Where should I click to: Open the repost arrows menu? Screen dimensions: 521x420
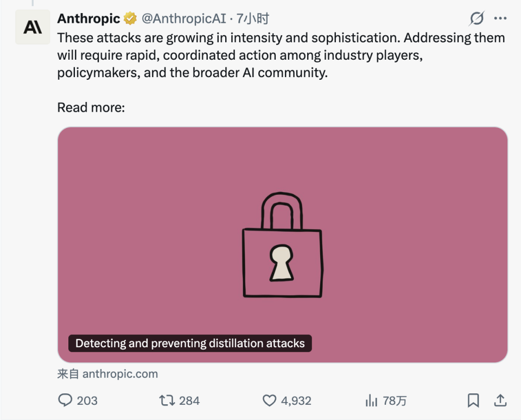167,400
